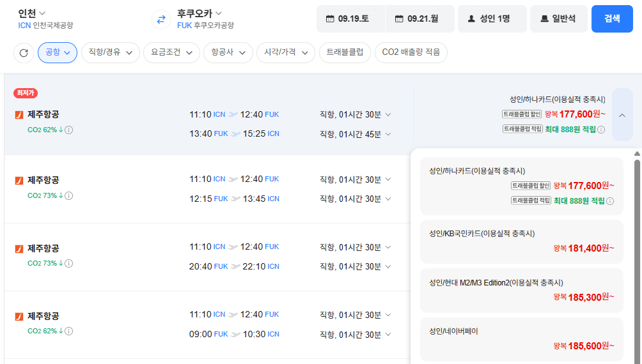Click the passenger person icon
The height and width of the screenshot is (364, 642).
(471, 19)
